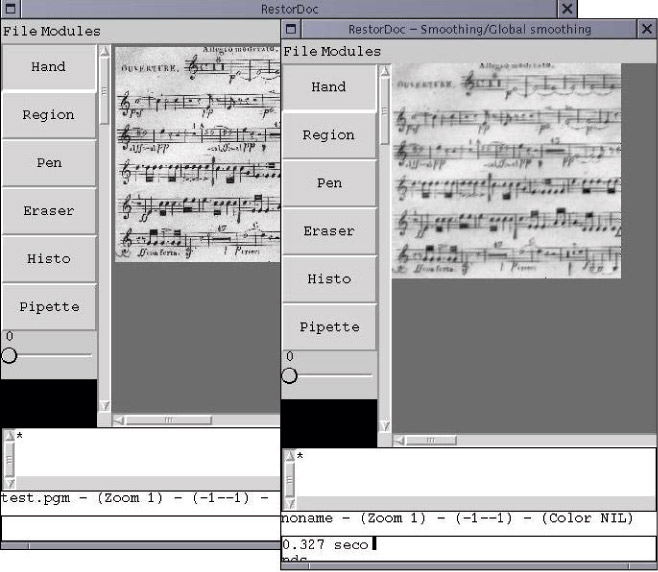Viewport: 658px width, 572px height.
Task: Select Pen tool in Smoothing window
Action: [x=329, y=183]
